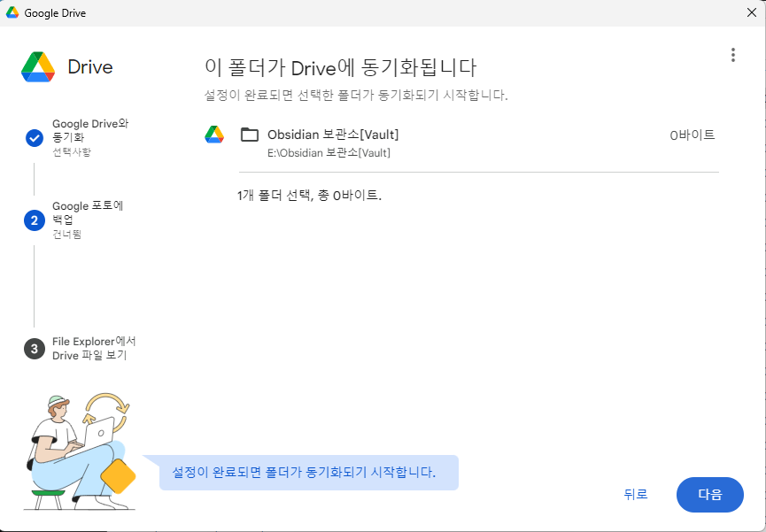This screenshot has height=532, width=766.
Task: Click the Google Drive logo in the sidebar
Action: [x=39, y=66]
